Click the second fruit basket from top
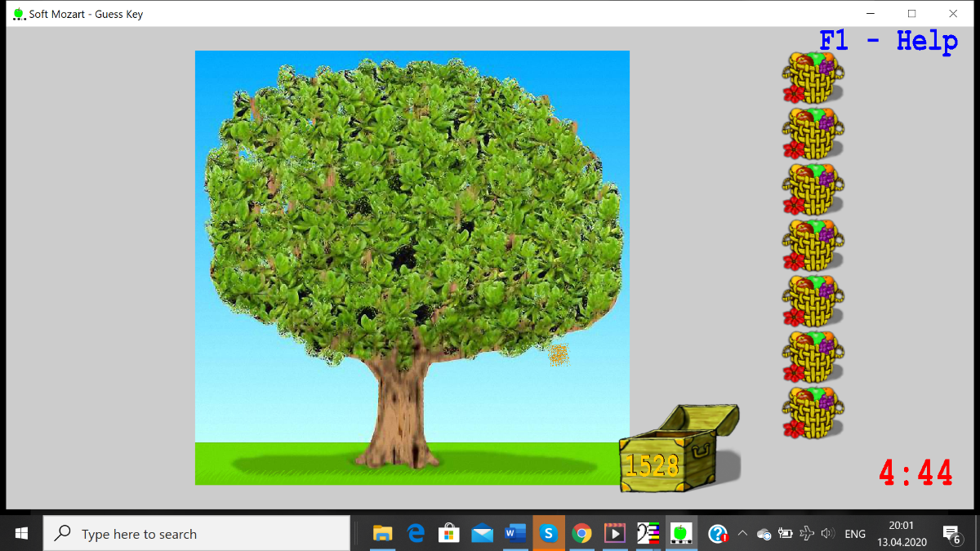 tap(813, 132)
